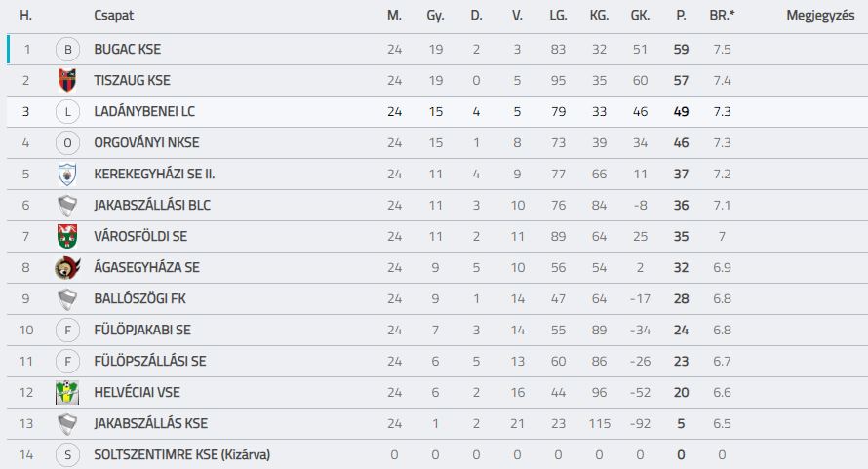Open the BUGAC KSE team link
Screen dimensions: 868x469
[x=128, y=50]
